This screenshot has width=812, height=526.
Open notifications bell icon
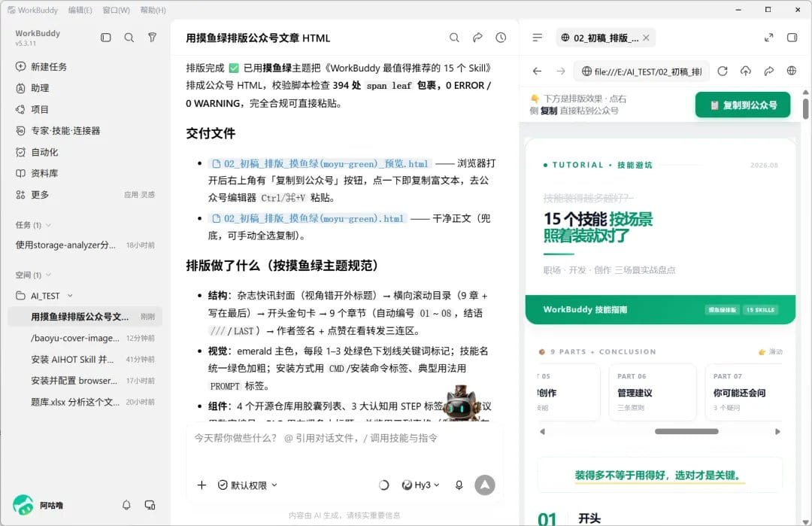coord(126,505)
